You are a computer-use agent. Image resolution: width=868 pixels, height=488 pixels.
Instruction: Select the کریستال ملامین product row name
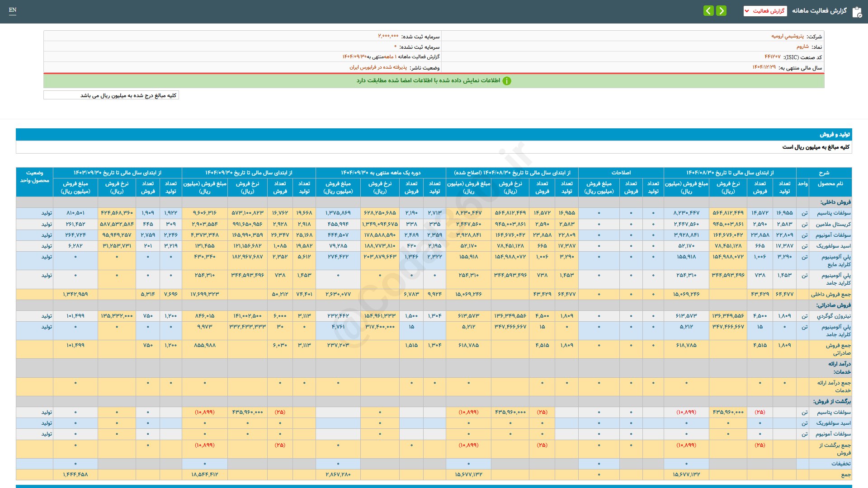(x=833, y=224)
